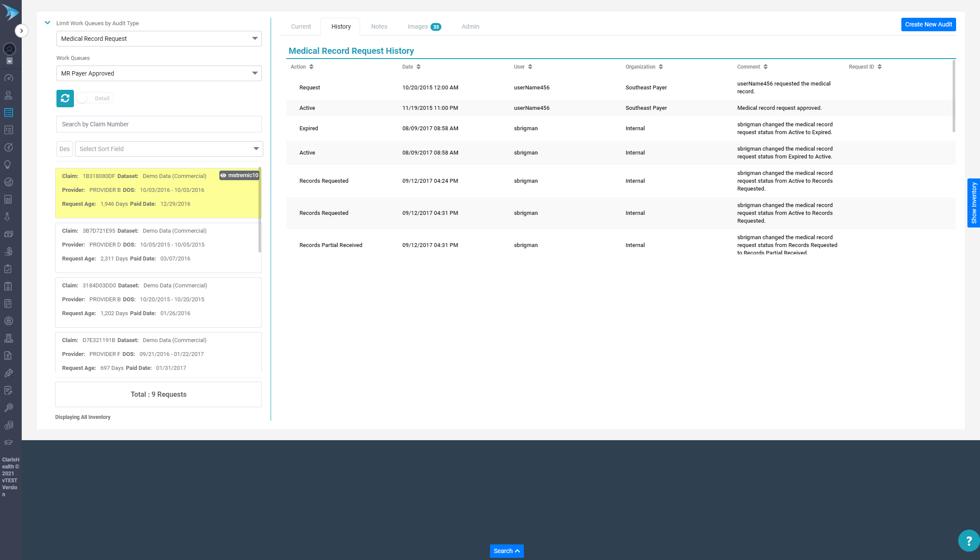
Task: Open the graduation cap training icon
Action: click(x=9, y=443)
